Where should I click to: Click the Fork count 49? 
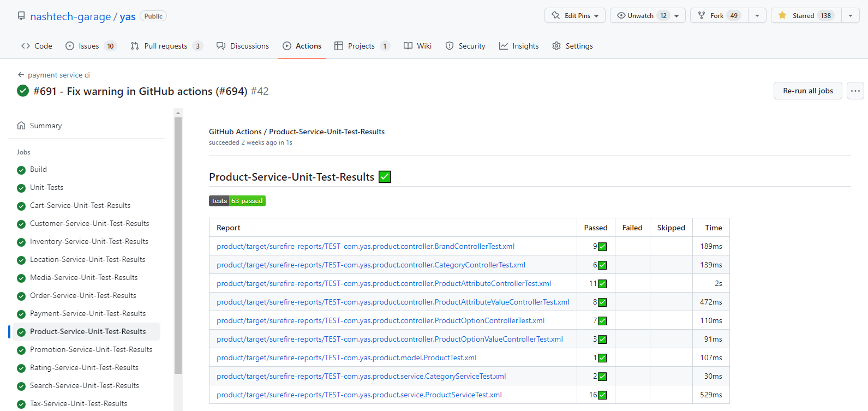click(x=734, y=15)
